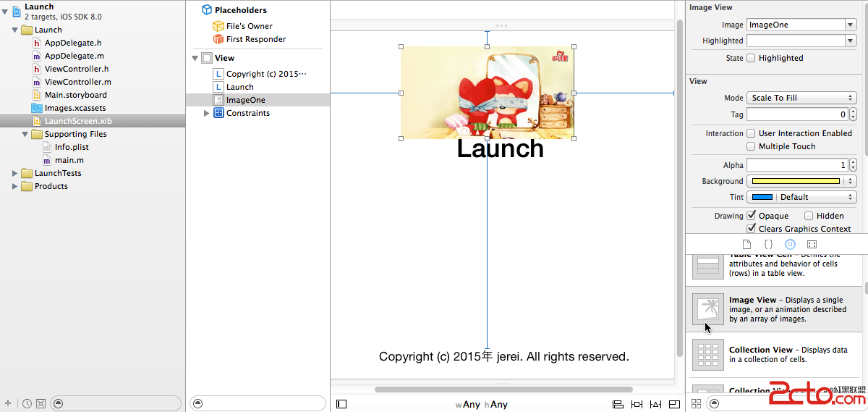Click the Images.xcassets folder icon
Viewport: 868px width, 412px height.
pyautogui.click(x=38, y=108)
